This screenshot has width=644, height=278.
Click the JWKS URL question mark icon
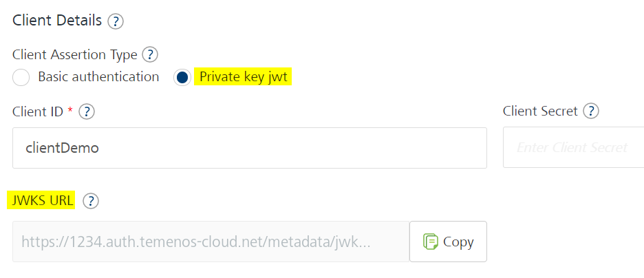pyautogui.click(x=91, y=201)
